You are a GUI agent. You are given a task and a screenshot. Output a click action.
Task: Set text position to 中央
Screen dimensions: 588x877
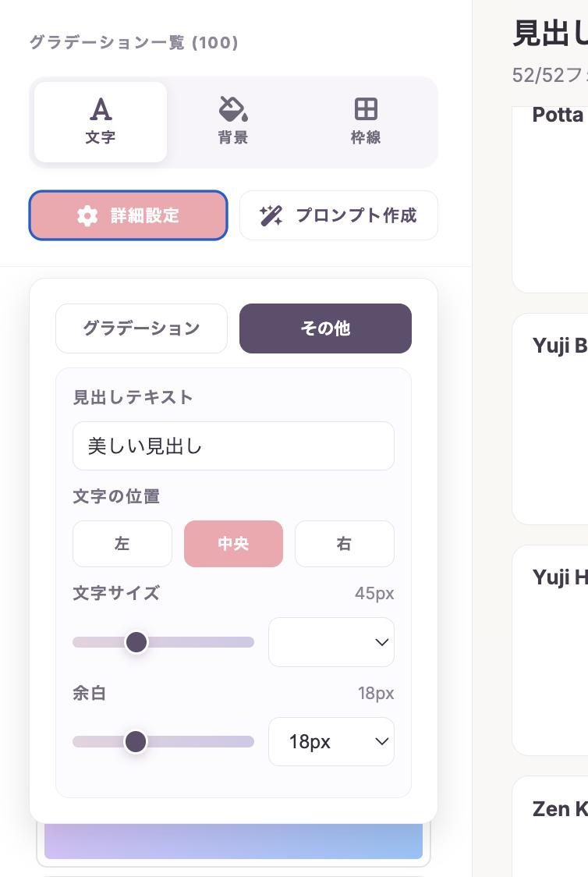(233, 544)
